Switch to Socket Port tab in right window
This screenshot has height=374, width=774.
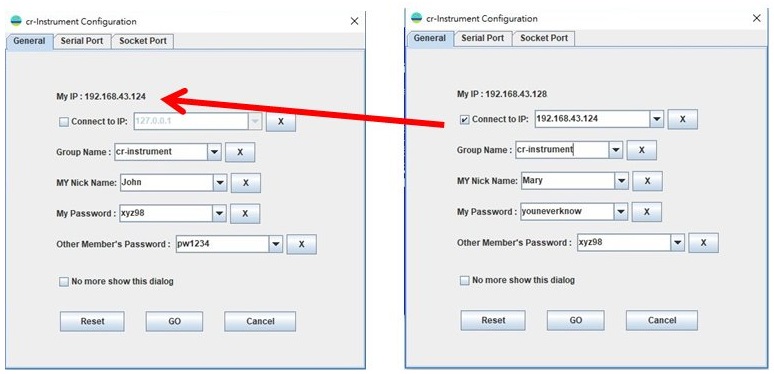coord(544,38)
